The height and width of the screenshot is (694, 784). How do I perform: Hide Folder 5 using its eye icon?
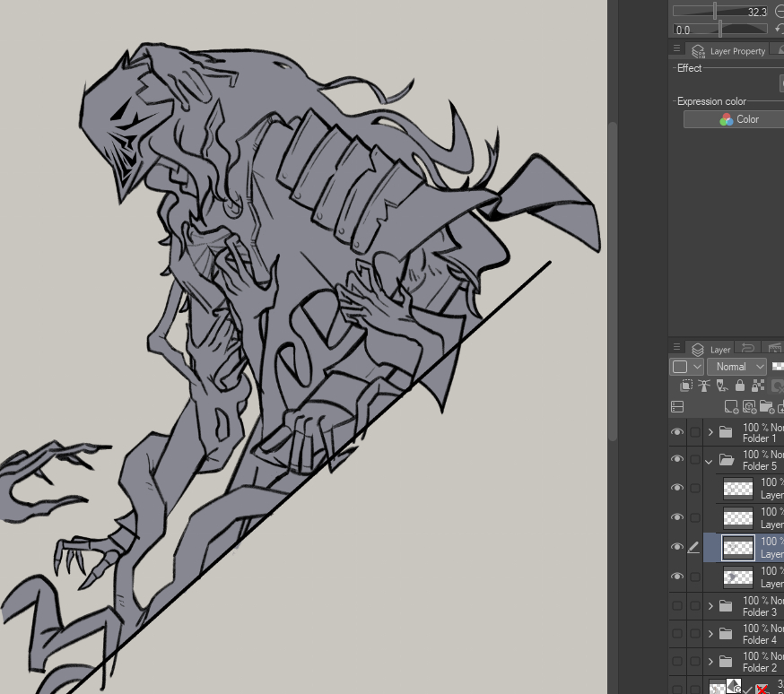click(x=677, y=460)
